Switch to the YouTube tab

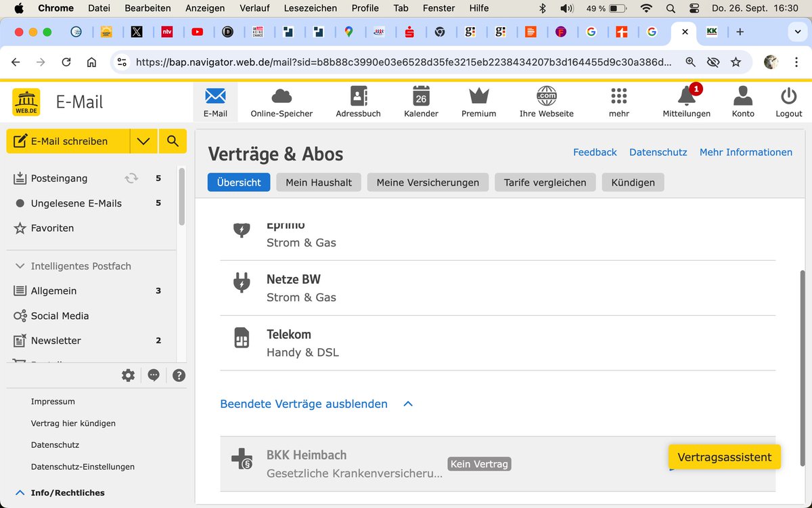click(x=197, y=32)
